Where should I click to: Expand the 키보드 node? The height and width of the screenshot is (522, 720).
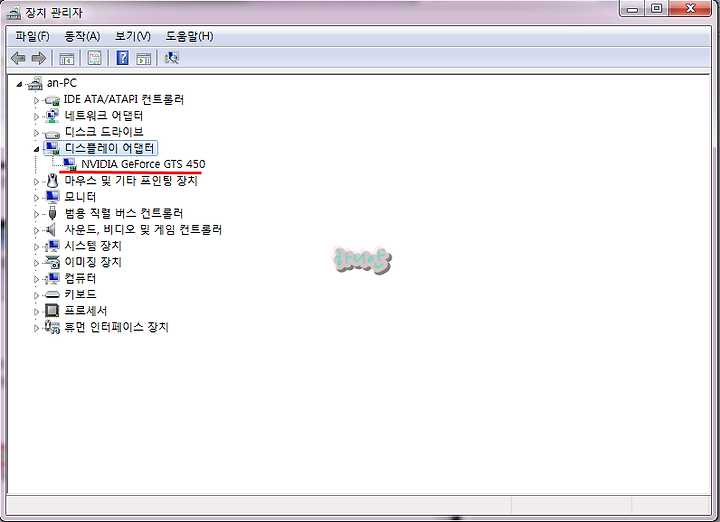coord(36,296)
